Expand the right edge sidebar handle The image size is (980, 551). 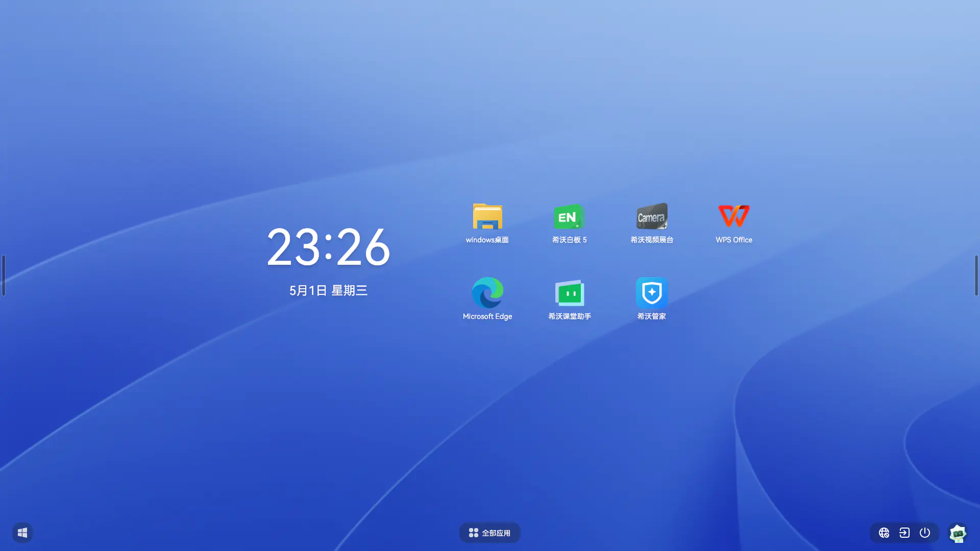976,275
